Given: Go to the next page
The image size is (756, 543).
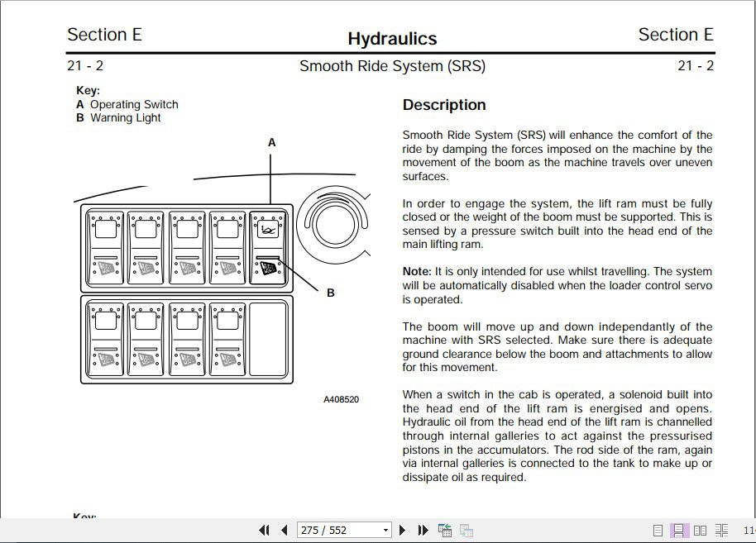Looking at the screenshot, I should tap(402, 531).
